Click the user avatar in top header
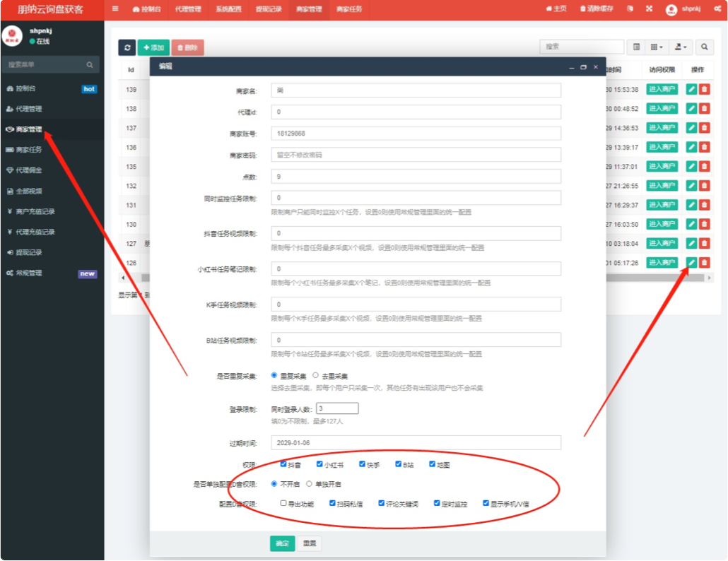 pos(671,9)
